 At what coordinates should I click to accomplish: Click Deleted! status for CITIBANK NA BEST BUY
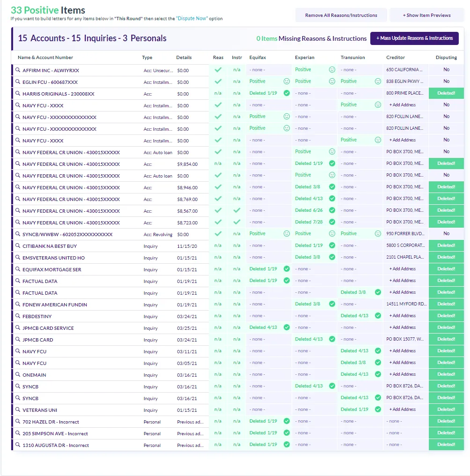tap(446, 245)
